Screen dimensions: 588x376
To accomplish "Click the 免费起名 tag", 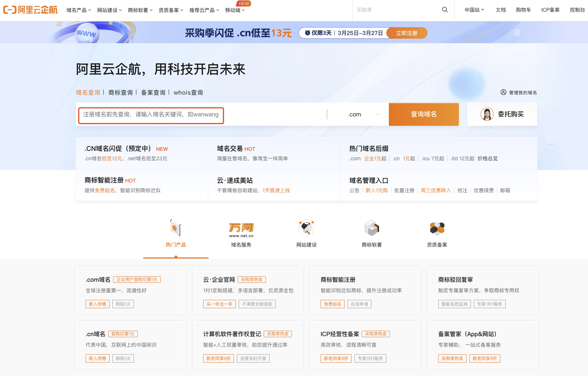I will 333,304.
